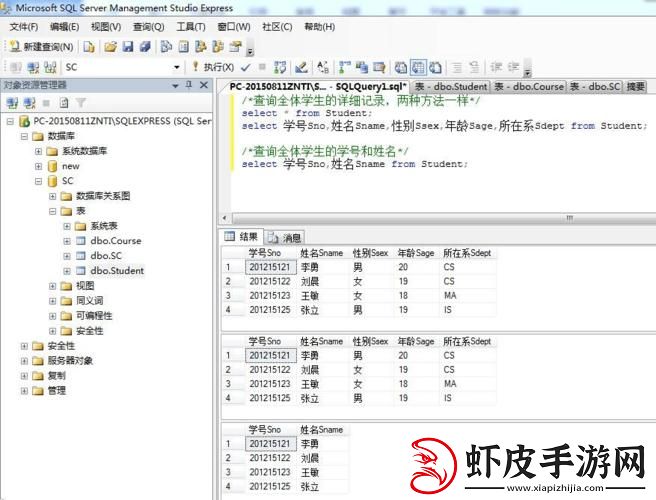
Task: Select Results to Text output mode
Action: tap(400, 67)
